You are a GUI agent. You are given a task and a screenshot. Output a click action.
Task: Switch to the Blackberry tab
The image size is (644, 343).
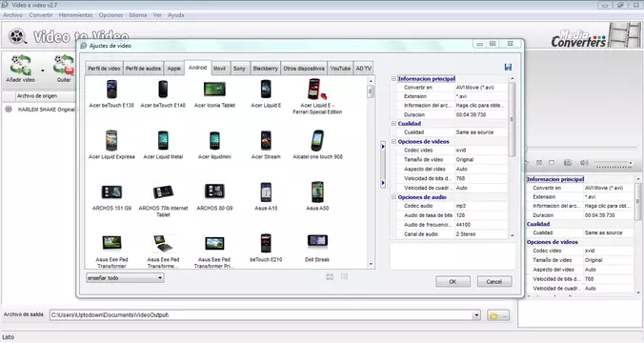265,69
